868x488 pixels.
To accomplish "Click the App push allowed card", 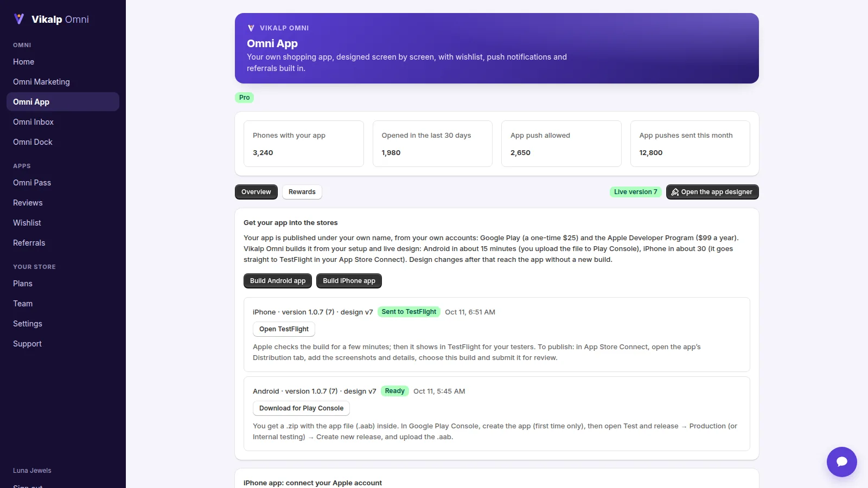I will [x=561, y=144].
